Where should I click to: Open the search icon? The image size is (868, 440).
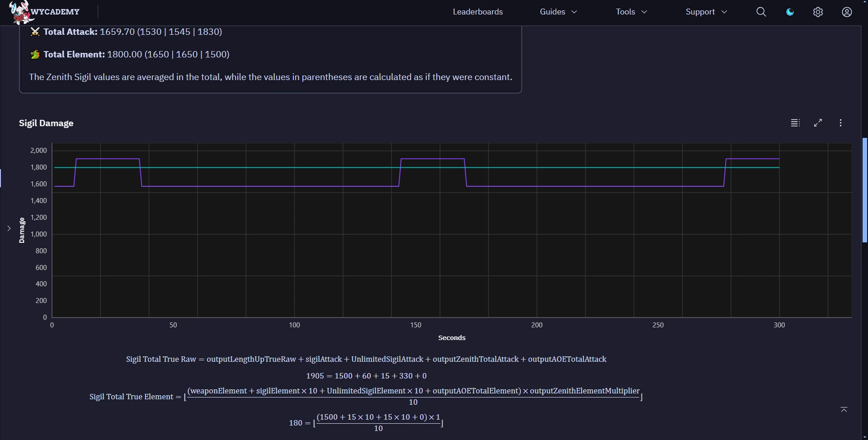click(x=761, y=12)
